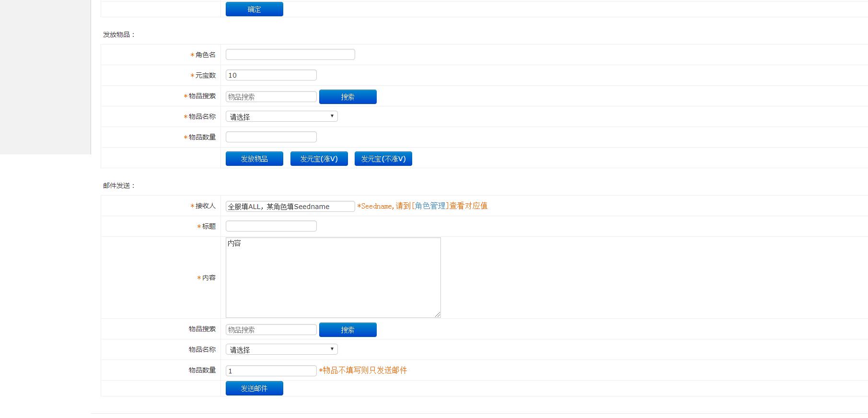868x418 pixels.
Task: Click 物品数量 field in the 邮件发送 section
Action: click(x=271, y=371)
